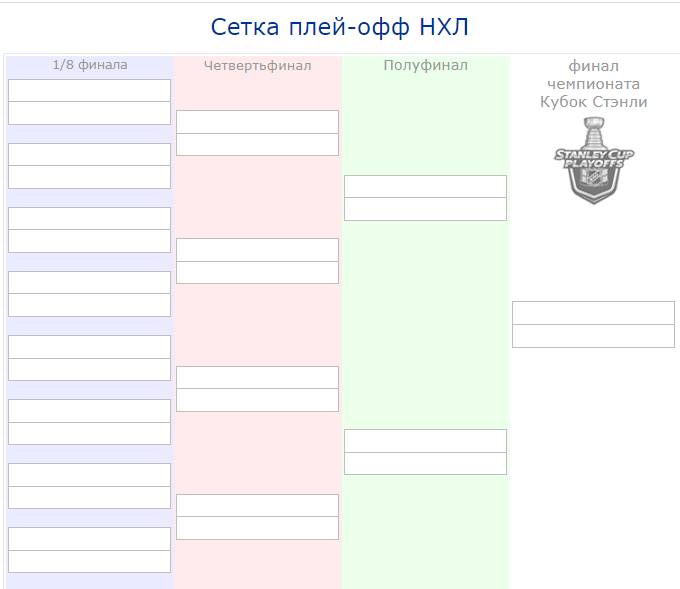680x589 pixels.
Task: Select top slot of upper semifinal pair
Action: pyautogui.click(x=425, y=186)
